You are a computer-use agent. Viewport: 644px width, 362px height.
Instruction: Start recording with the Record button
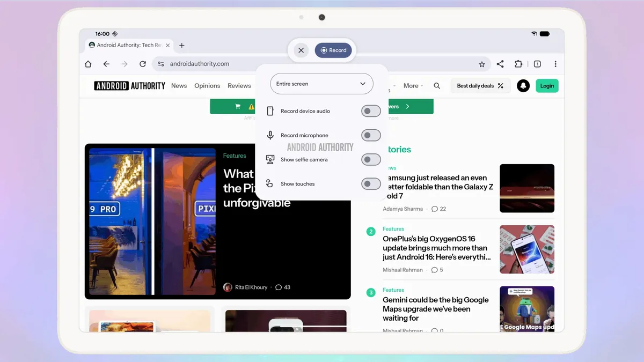334,50
